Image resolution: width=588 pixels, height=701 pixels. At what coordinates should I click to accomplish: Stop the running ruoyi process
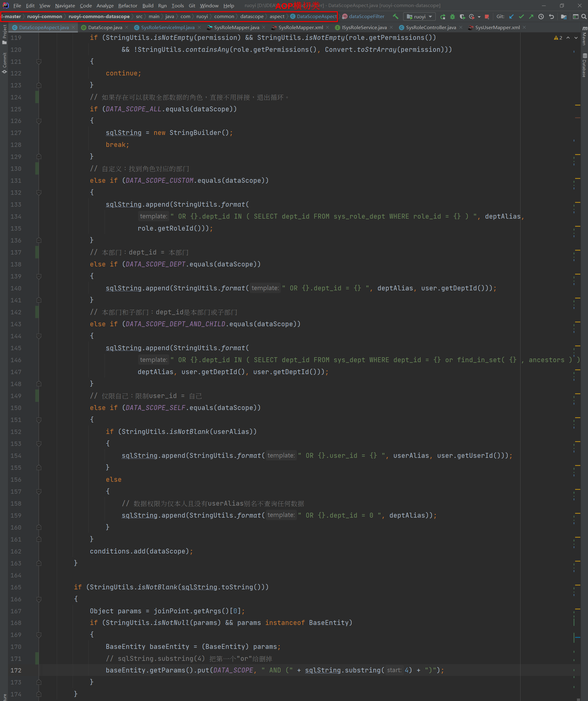pos(487,17)
